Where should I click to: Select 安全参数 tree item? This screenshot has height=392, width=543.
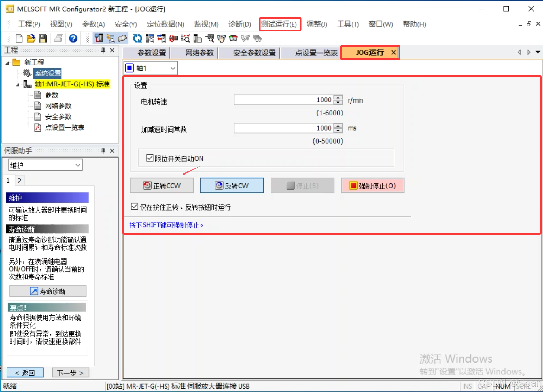[58, 116]
